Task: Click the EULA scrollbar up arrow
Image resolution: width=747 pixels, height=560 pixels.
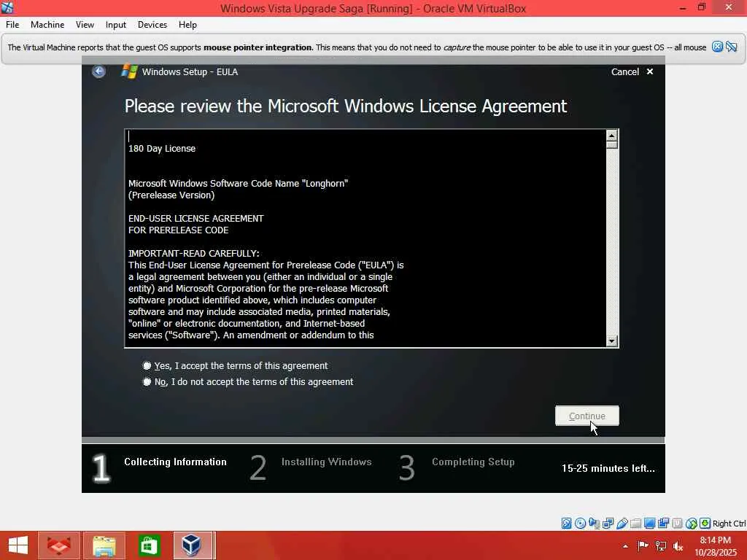Action: coord(612,135)
